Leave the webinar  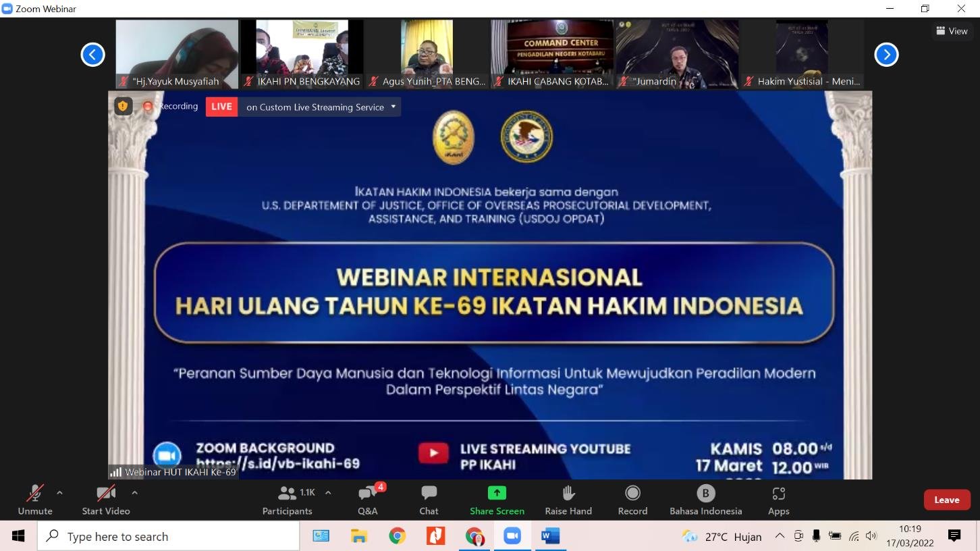click(x=947, y=500)
